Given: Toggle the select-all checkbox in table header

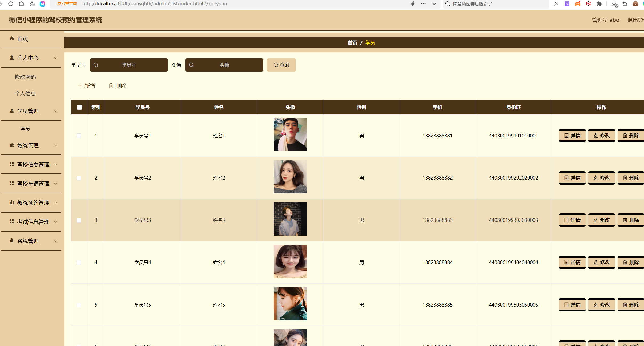Looking at the screenshot, I should pos(79,107).
